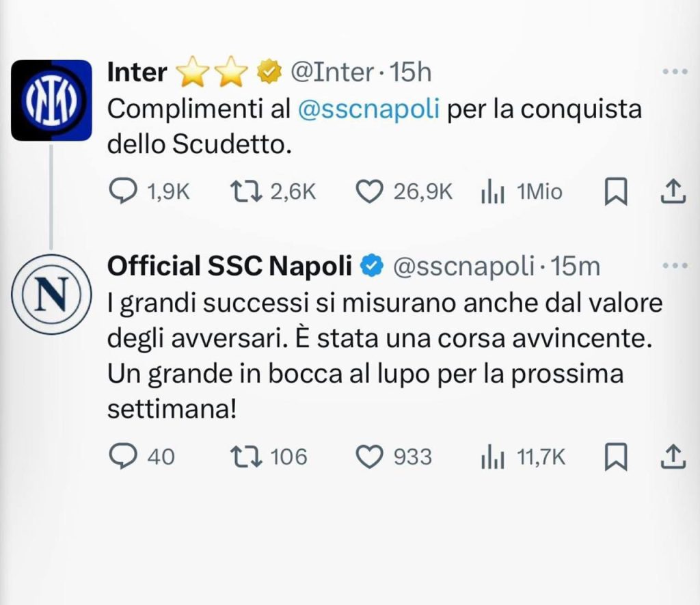Bookmark the Inter tweet

click(617, 193)
